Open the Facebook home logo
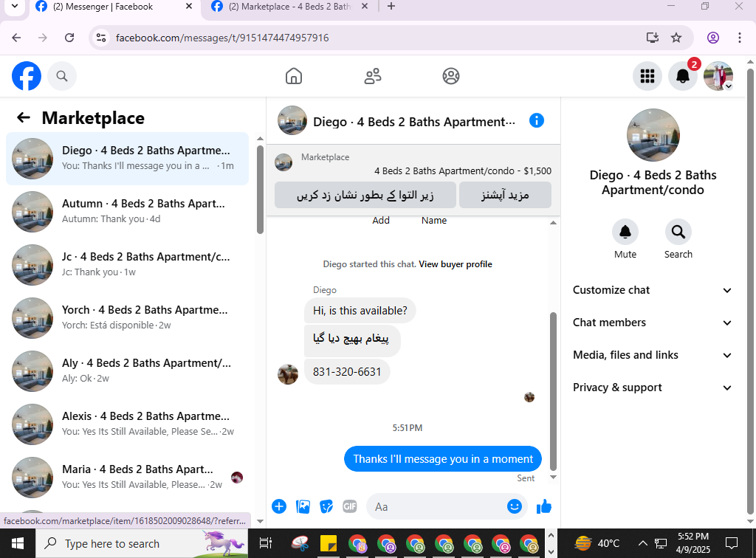Image resolution: width=756 pixels, height=558 pixels. click(27, 76)
